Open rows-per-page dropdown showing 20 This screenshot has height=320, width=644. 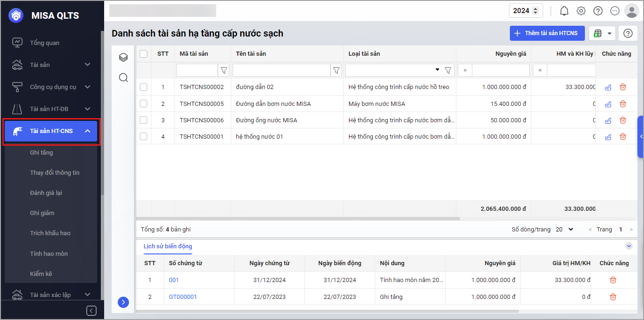pyautogui.click(x=564, y=230)
